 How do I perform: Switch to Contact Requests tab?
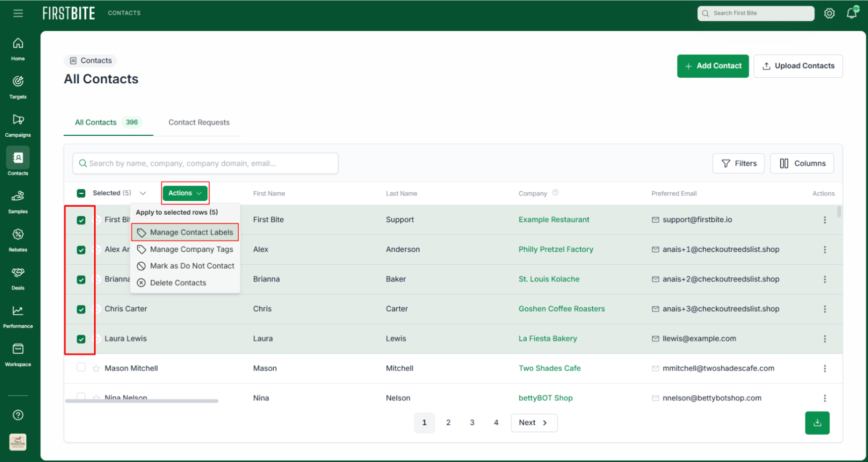coord(199,122)
